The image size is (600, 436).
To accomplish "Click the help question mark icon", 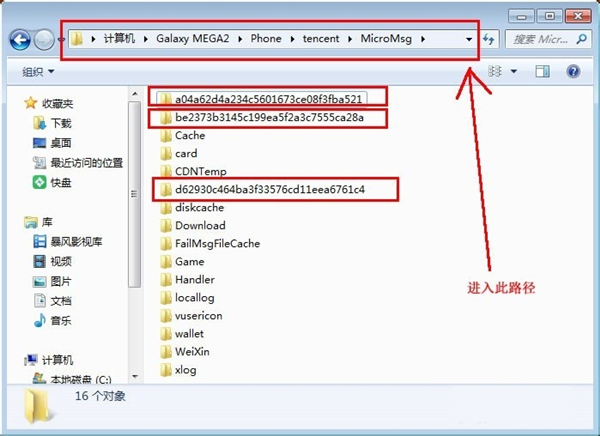I will pos(573,72).
